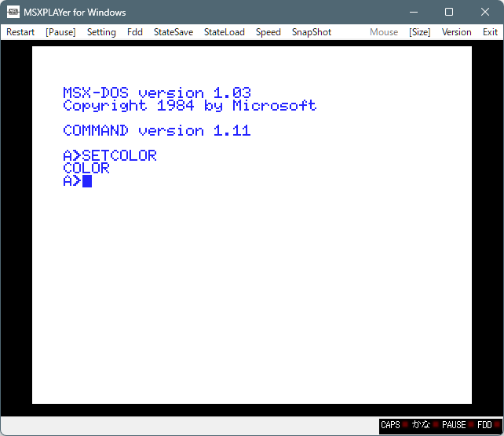Choose StateLoad in the menu bar

click(225, 32)
